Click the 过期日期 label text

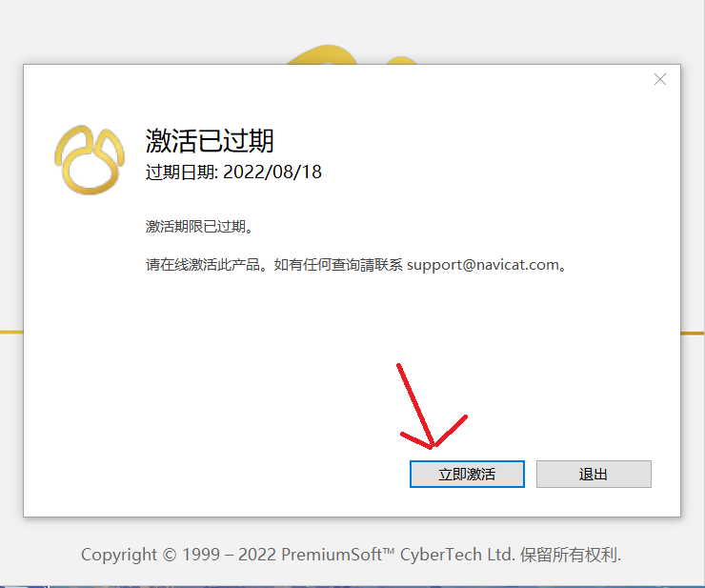(x=181, y=172)
